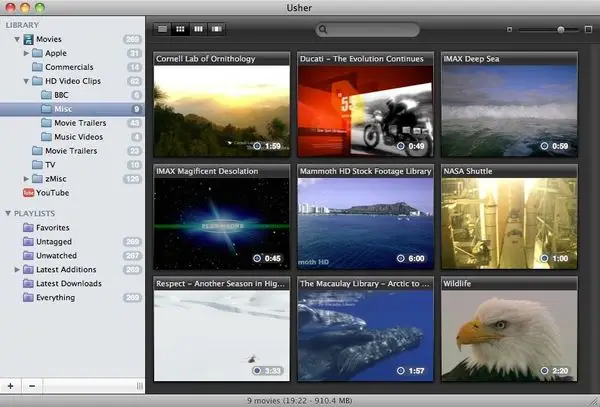Image resolution: width=600 pixels, height=407 pixels.
Task: Open the Cornell Lab of Ornithology thumbnail
Action: pyautogui.click(x=222, y=111)
